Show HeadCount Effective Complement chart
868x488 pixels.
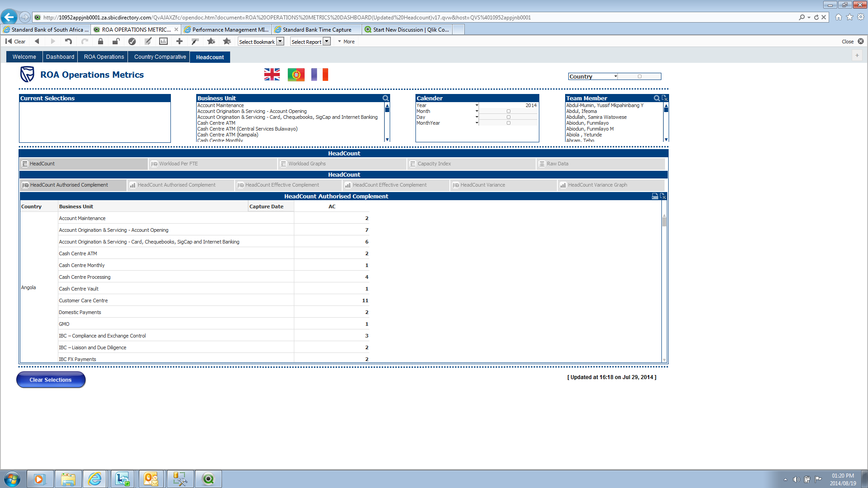(x=396, y=185)
